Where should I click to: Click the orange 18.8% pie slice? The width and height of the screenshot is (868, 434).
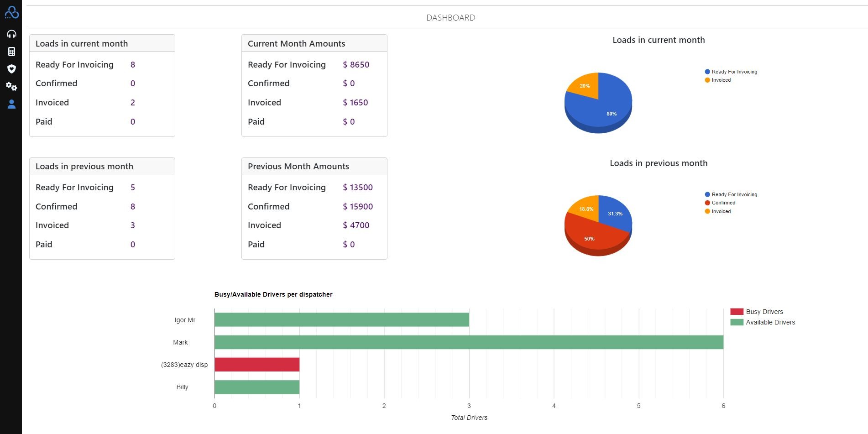point(586,208)
